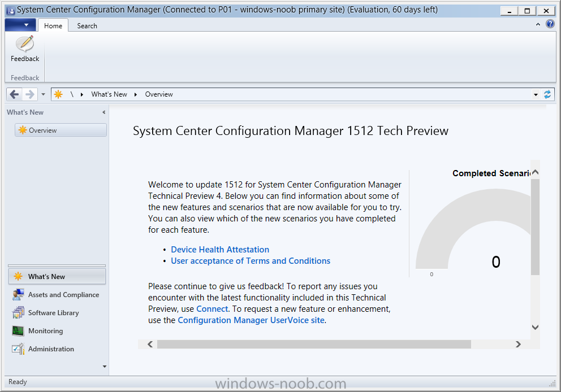Image resolution: width=561 pixels, height=392 pixels.
Task: Follow the Connect link
Action: pos(212,309)
